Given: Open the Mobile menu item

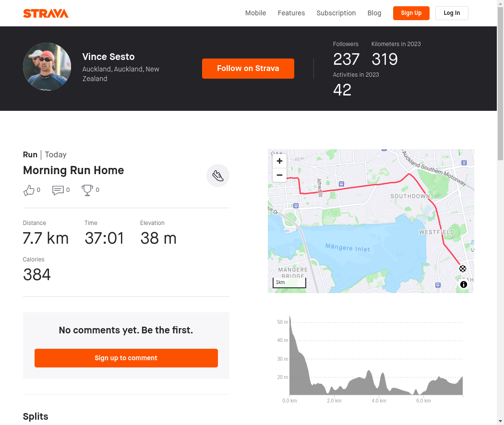Looking at the screenshot, I should [255, 13].
